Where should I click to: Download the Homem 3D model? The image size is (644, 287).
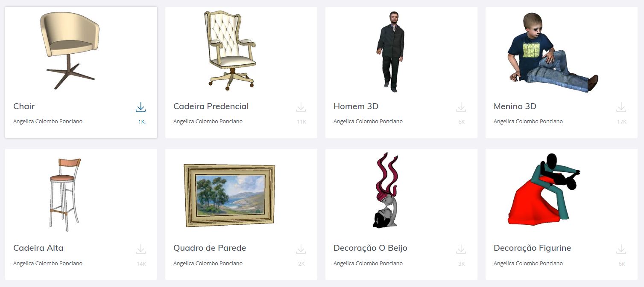(461, 107)
